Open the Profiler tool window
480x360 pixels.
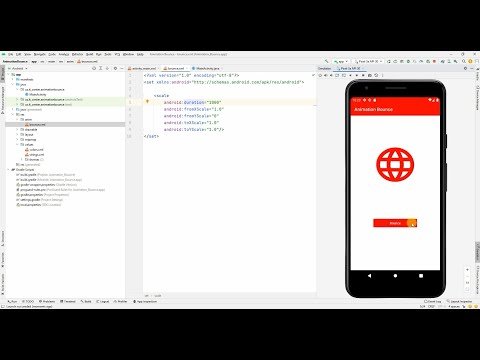point(120,301)
